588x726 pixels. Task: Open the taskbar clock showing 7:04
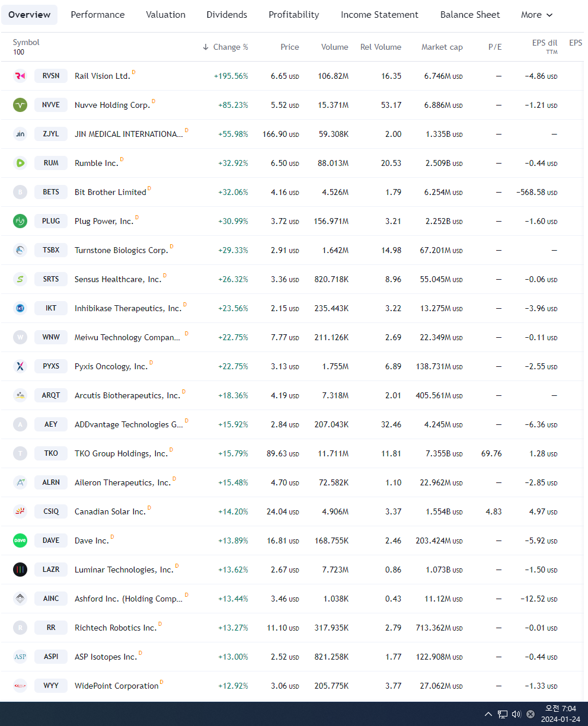pyautogui.click(x=561, y=714)
